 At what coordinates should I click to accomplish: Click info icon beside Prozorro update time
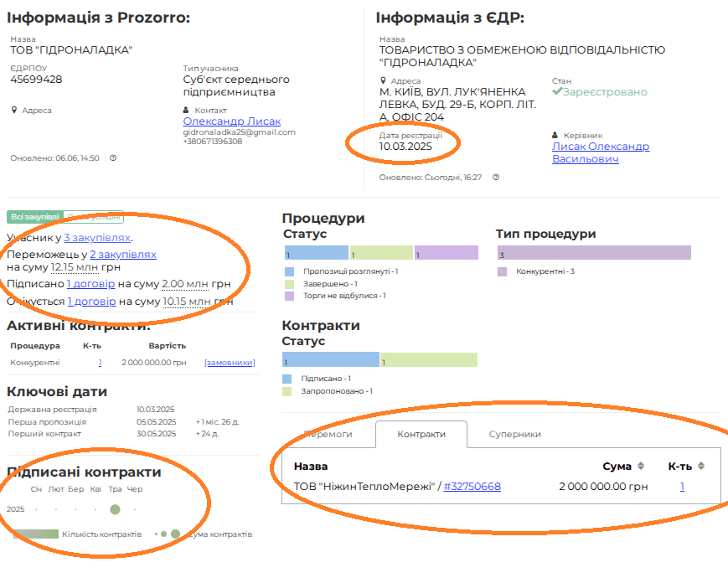113,157
